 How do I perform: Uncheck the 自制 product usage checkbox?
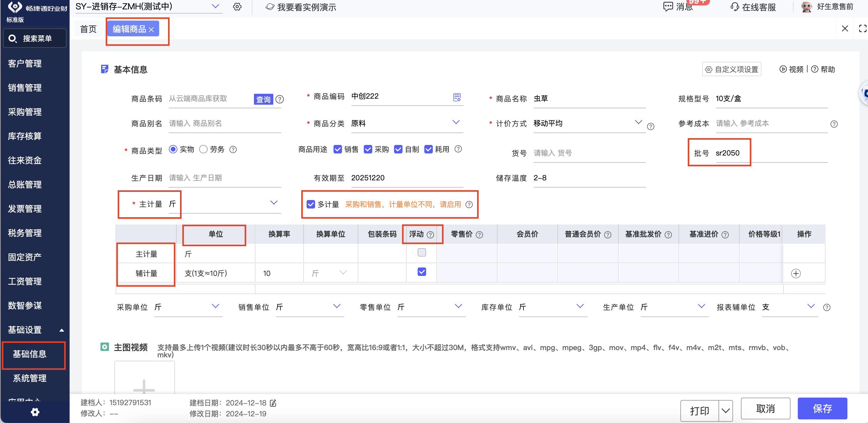coord(398,149)
